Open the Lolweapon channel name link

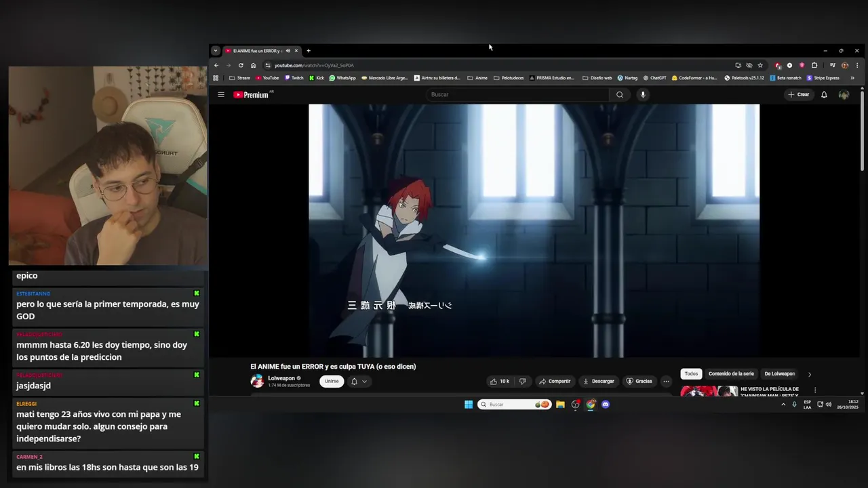pyautogui.click(x=281, y=378)
